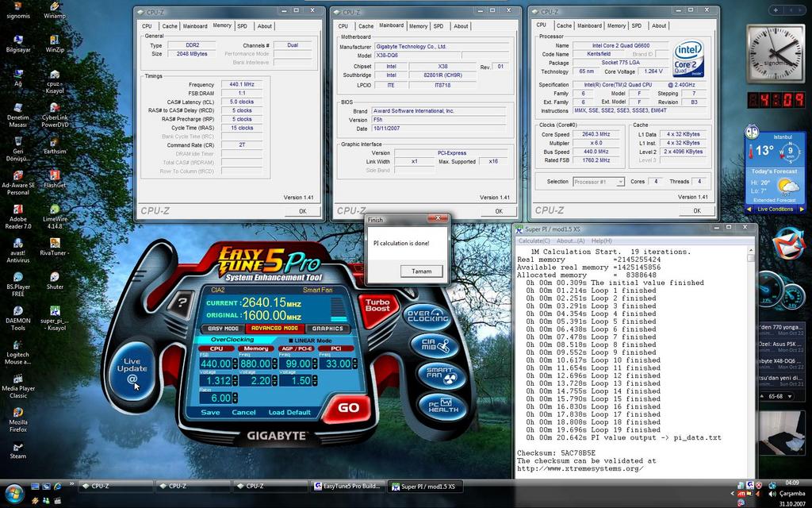Image resolution: width=812 pixels, height=508 pixels.
Task: Select the Earthsim desktop icon
Action: 55,146
